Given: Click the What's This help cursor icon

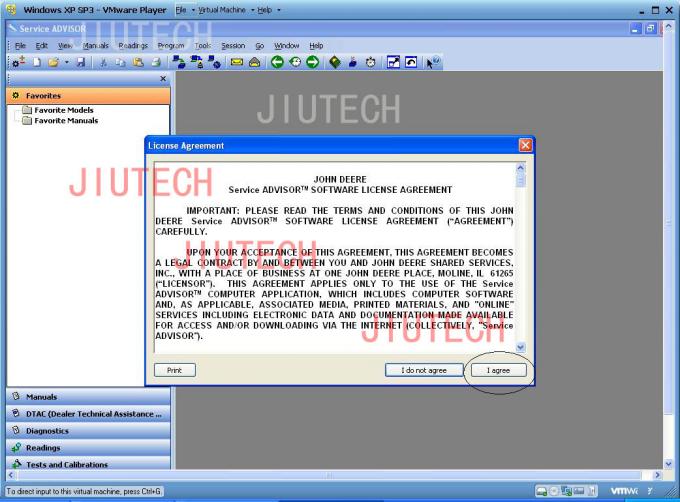Looking at the screenshot, I should coord(432,62).
